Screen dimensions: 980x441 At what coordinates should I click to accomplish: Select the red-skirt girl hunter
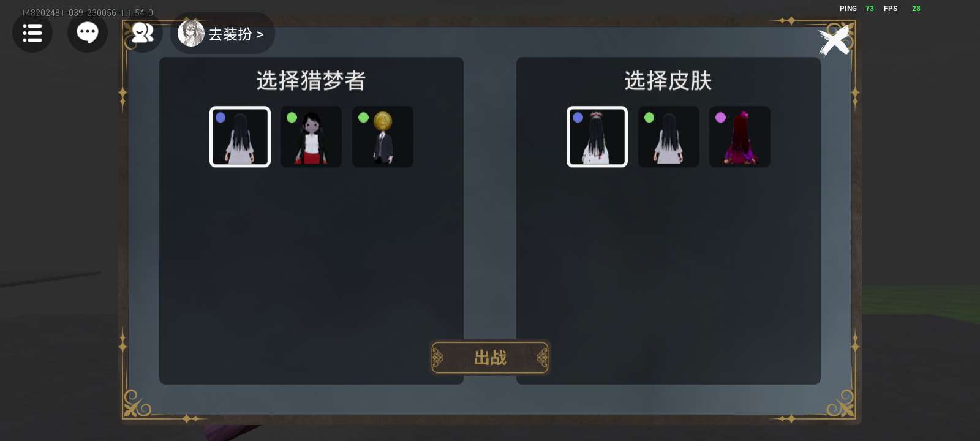(311, 137)
